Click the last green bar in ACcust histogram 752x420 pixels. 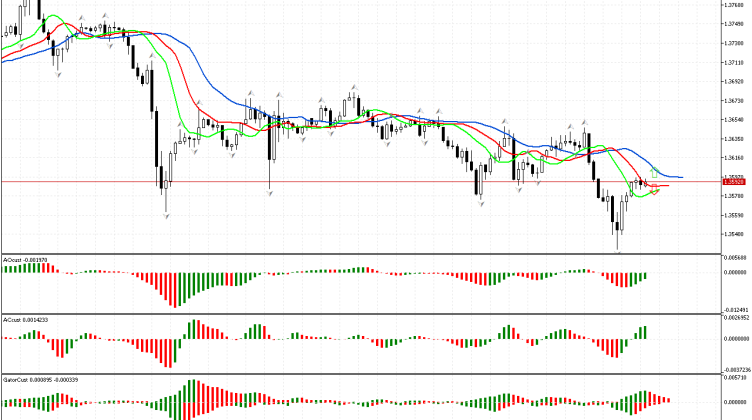(645, 332)
